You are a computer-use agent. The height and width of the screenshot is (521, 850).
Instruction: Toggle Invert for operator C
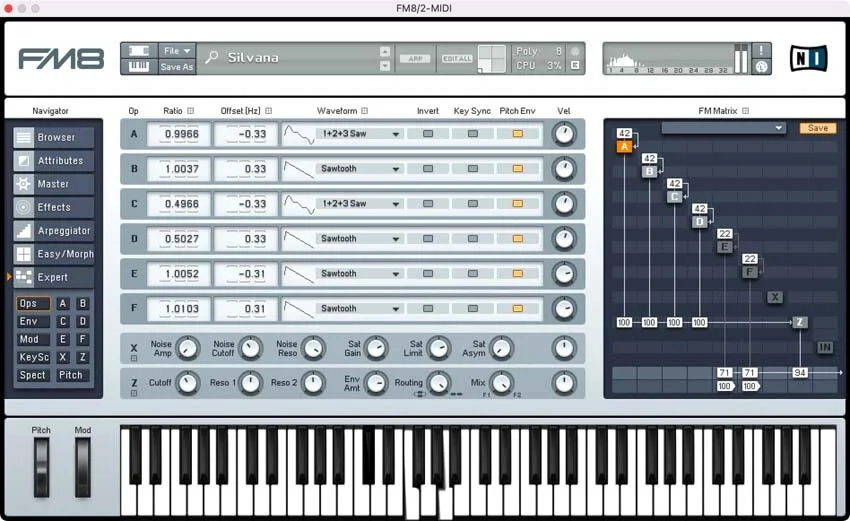click(428, 203)
